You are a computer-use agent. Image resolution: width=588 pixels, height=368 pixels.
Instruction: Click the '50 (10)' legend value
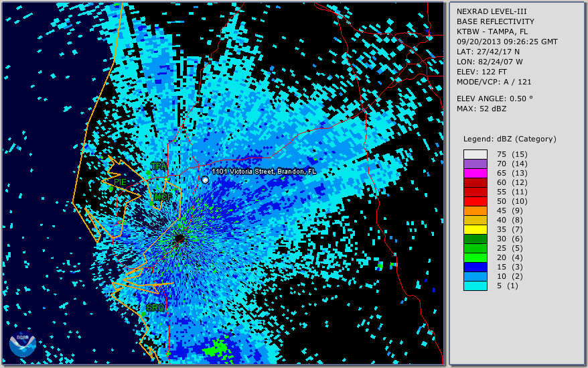tap(512, 201)
